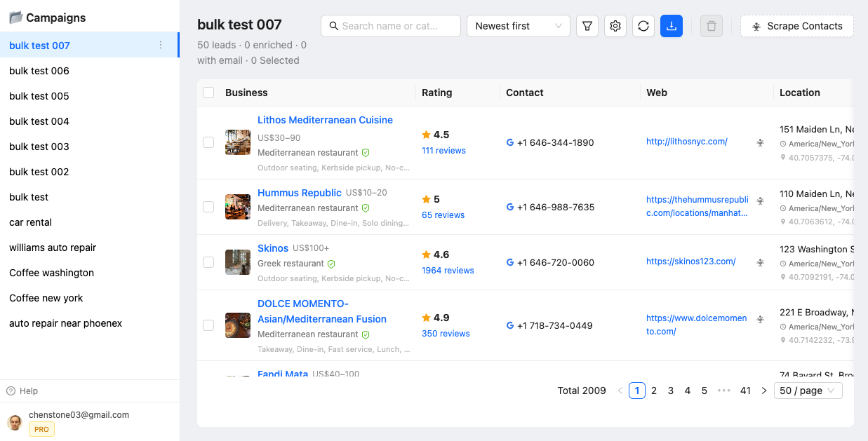Viewport: 868px width, 441px height.
Task: Open the Newest first sort dropdown
Action: [x=519, y=26]
